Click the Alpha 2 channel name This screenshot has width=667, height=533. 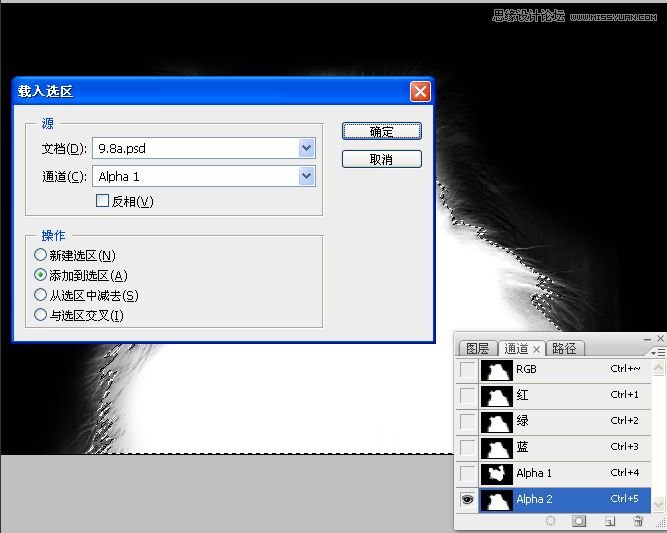[x=534, y=499]
